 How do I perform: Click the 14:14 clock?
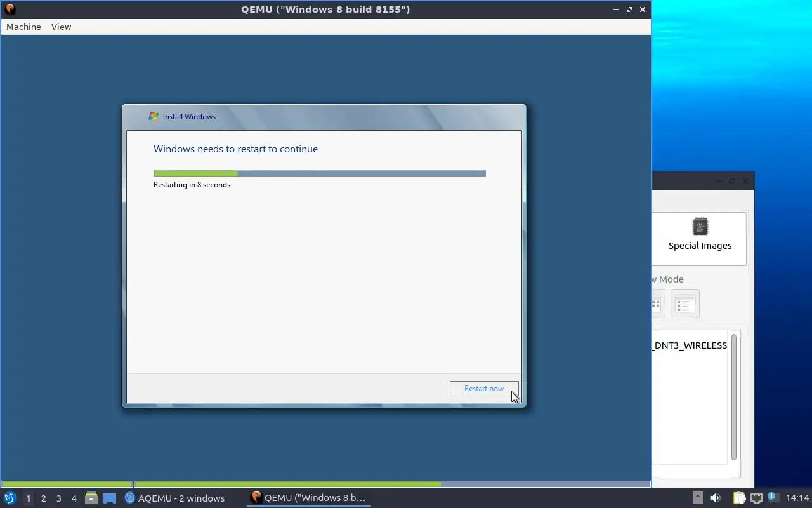(x=797, y=498)
